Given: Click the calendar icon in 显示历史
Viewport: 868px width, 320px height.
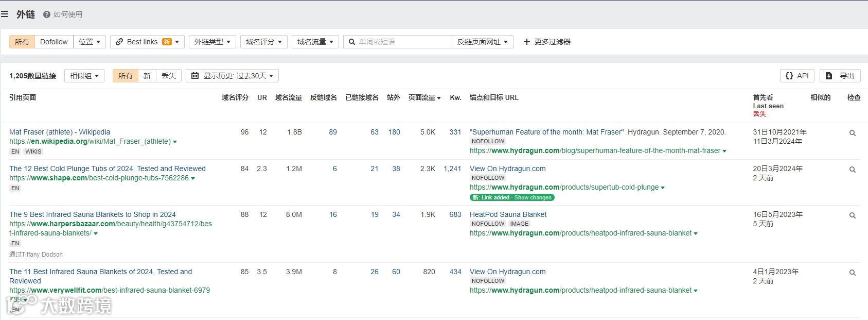Looking at the screenshot, I should tap(195, 76).
